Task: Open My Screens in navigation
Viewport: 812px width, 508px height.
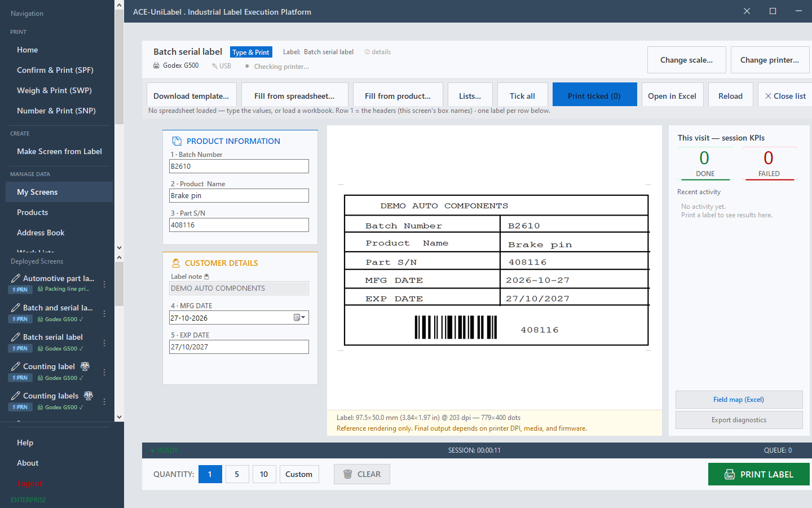Action: [x=59, y=192]
